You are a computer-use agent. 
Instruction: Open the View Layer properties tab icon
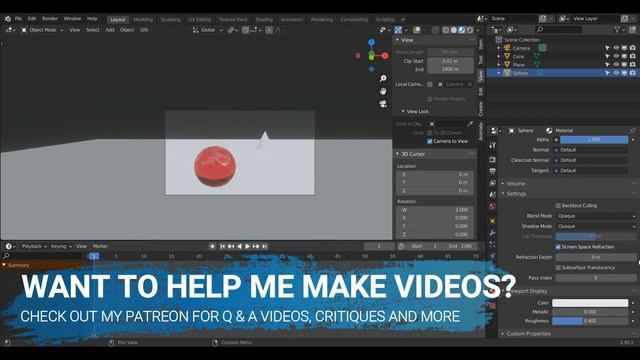tap(492, 183)
